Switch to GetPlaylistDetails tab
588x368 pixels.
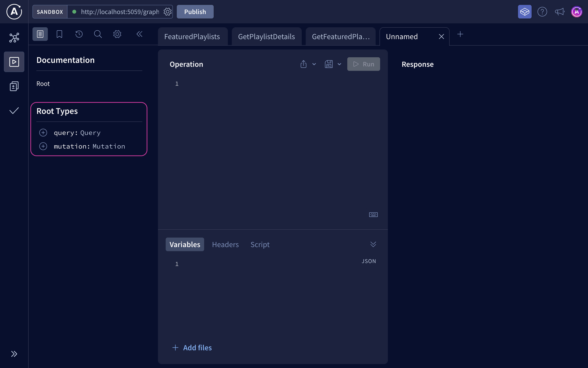(266, 36)
